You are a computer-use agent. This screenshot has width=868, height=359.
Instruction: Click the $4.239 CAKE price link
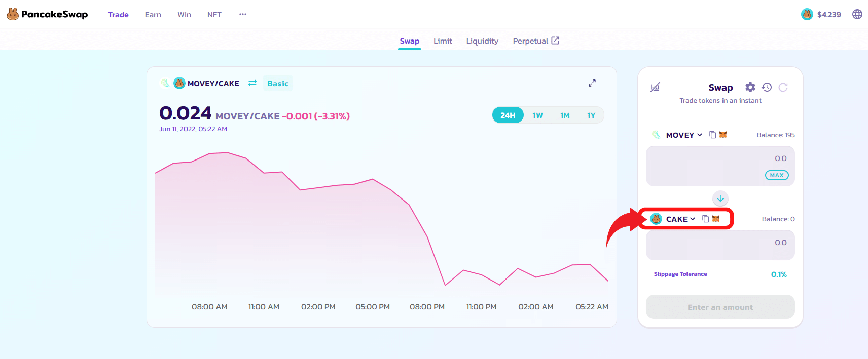click(x=829, y=15)
